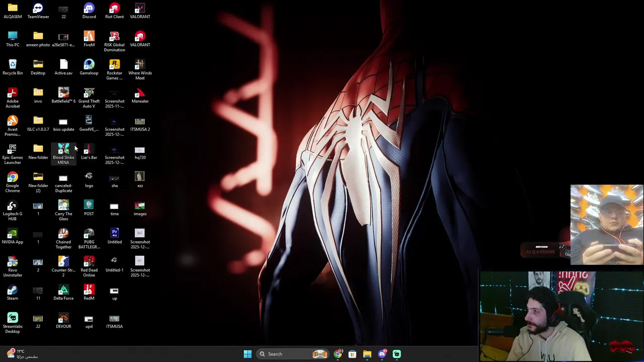Launch Grand Theft Auto V
644x362 pixels.
click(89, 98)
